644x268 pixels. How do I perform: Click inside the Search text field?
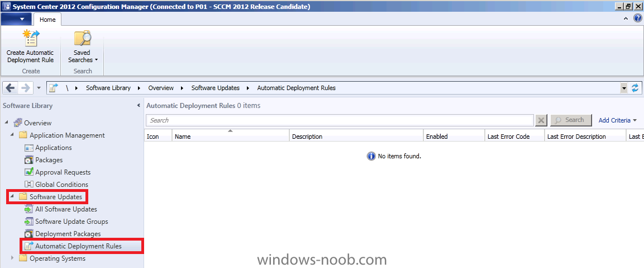click(x=340, y=120)
